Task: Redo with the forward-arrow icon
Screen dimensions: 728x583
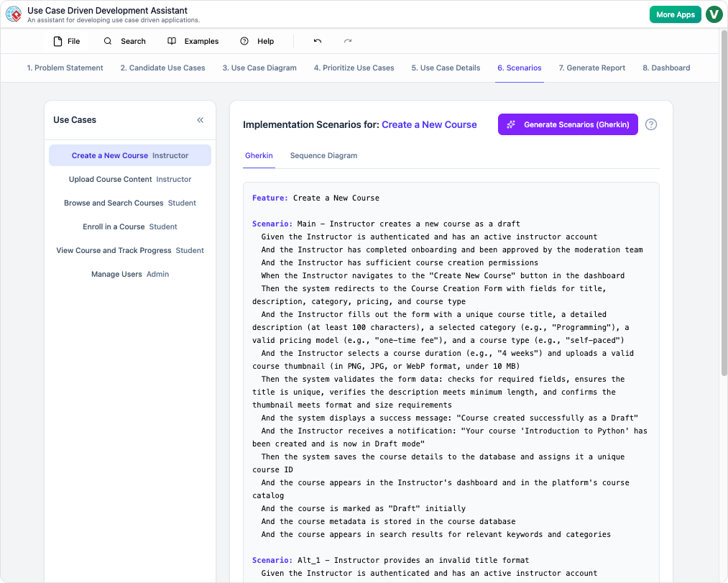Action: pos(347,41)
